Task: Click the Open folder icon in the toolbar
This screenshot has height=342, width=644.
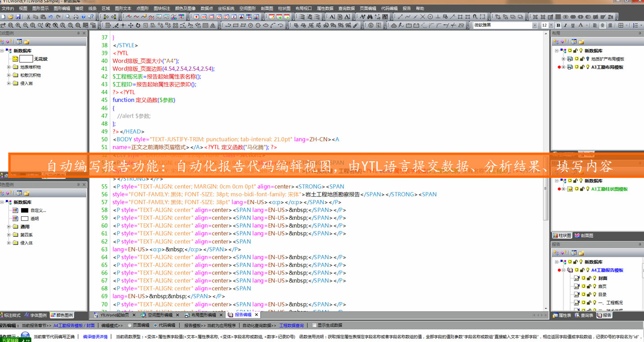Action: coord(10,17)
